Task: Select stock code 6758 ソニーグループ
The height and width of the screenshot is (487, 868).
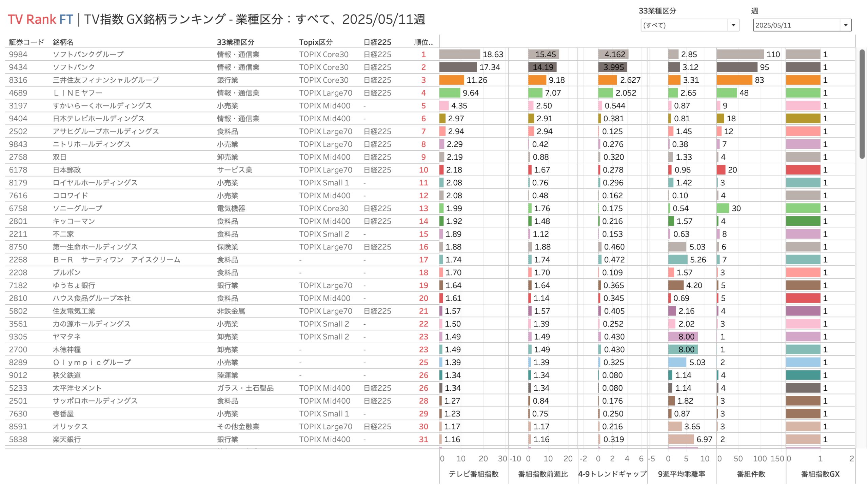Action: pyautogui.click(x=18, y=208)
